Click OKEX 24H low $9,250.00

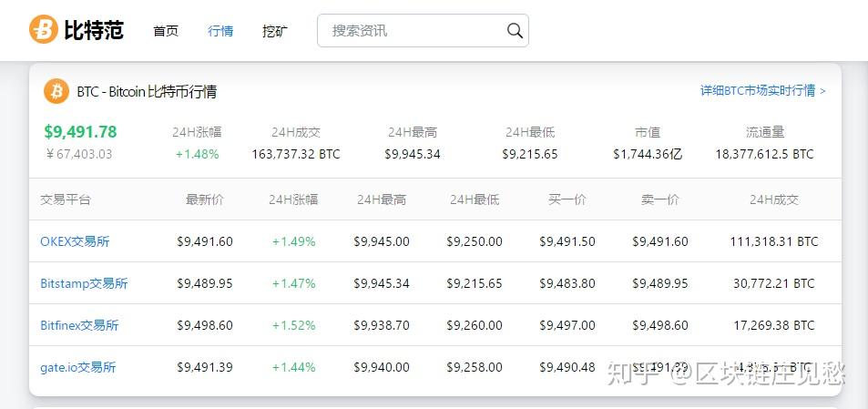coord(475,242)
